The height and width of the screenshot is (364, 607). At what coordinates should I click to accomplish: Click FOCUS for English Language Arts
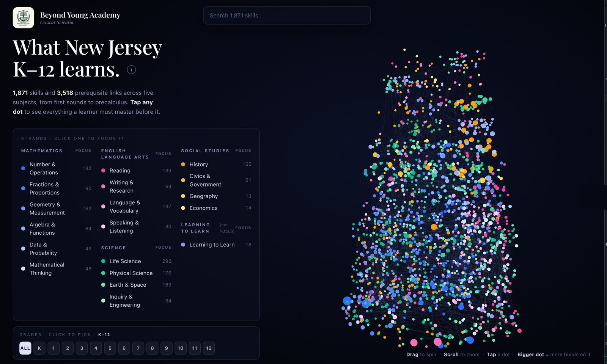point(163,154)
